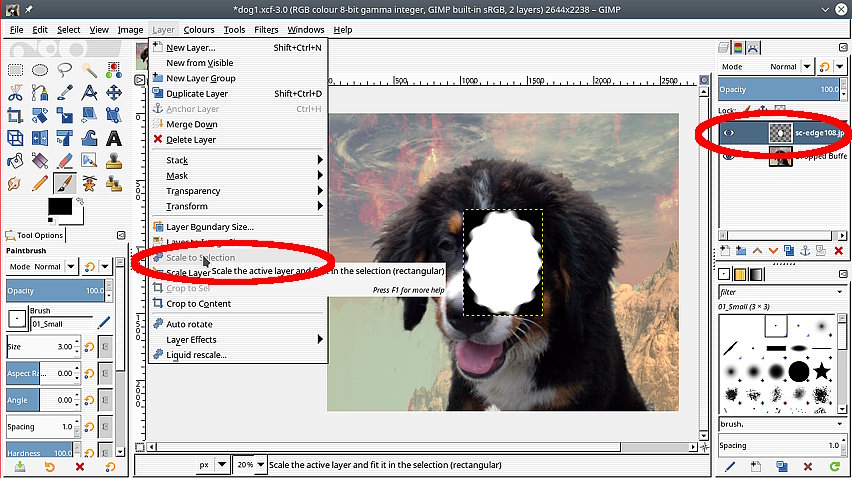This screenshot has height=478, width=852.
Task: Expand the Transparency submenu
Action: (238, 191)
